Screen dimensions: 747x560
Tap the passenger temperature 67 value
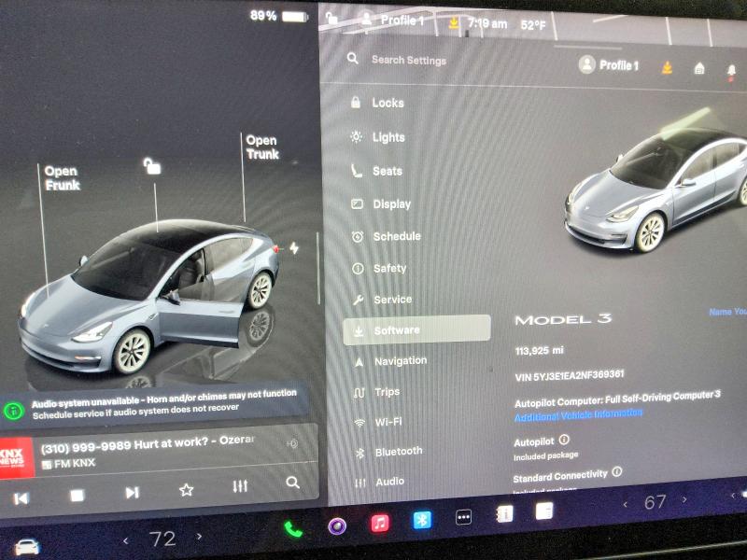pyautogui.click(x=655, y=502)
